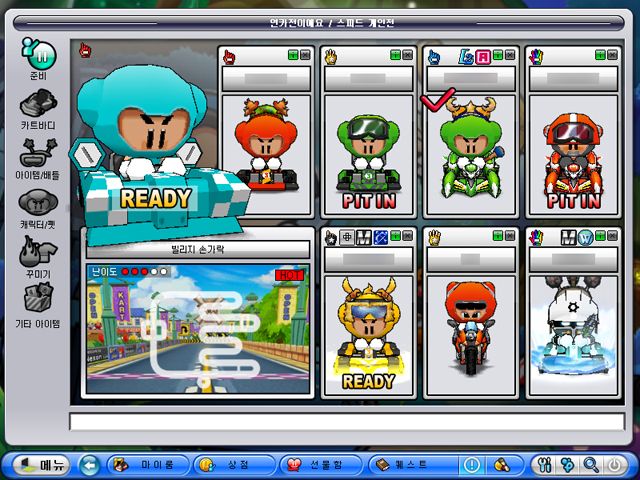Open the 아이템/배틀 item panel
This screenshot has width=640, height=480.
click(38, 158)
